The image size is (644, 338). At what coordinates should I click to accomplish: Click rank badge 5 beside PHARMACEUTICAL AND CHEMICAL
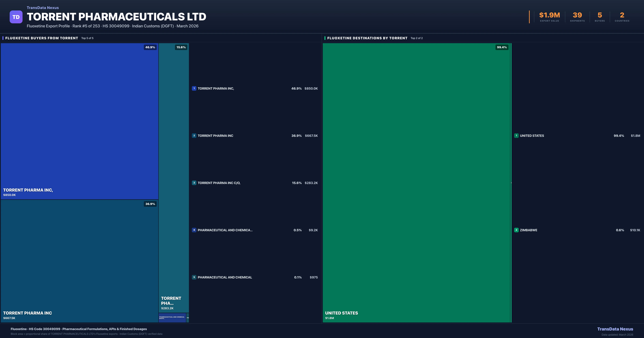pyautogui.click(x=194, y=277)
